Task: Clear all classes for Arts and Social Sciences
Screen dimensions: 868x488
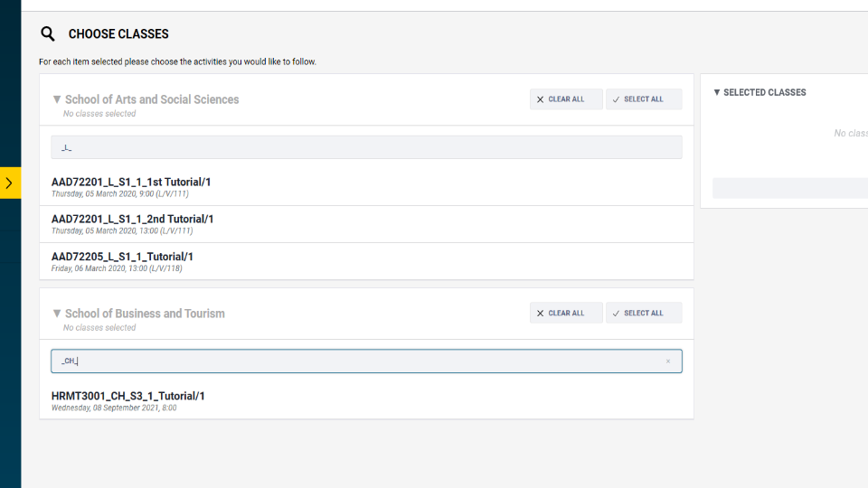Action: 566,99
